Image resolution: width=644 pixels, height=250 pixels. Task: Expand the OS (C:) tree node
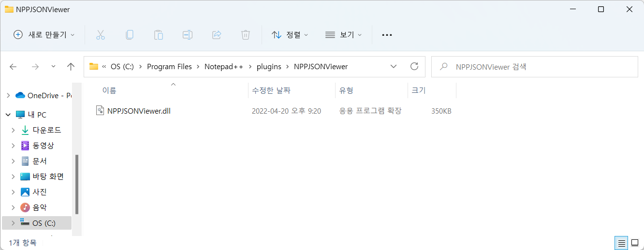tap(14, 223)
